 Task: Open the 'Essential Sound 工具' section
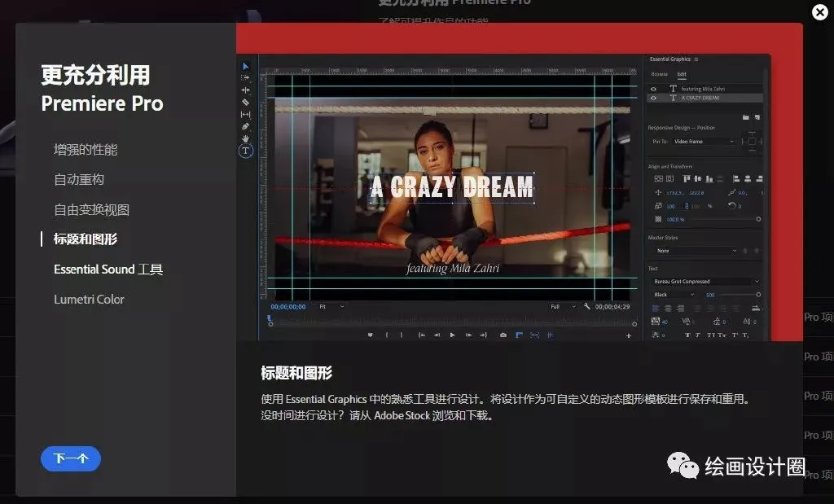(x=108, y=269)
